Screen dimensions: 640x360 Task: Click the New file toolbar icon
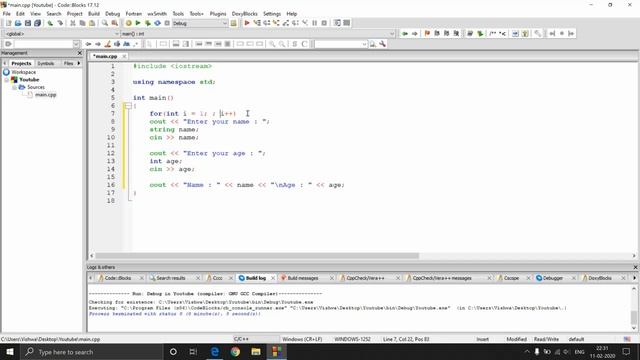pyautogui.click(x=8, y=23)
